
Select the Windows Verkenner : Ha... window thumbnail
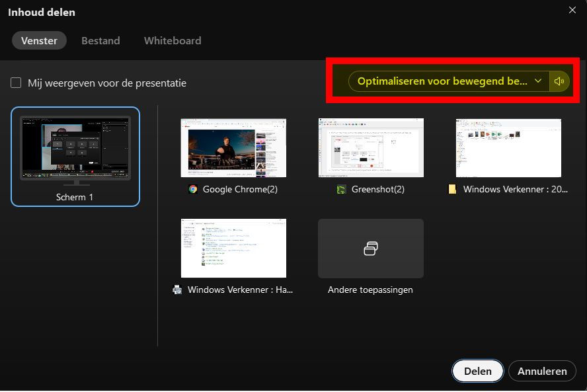pos(233,249)
